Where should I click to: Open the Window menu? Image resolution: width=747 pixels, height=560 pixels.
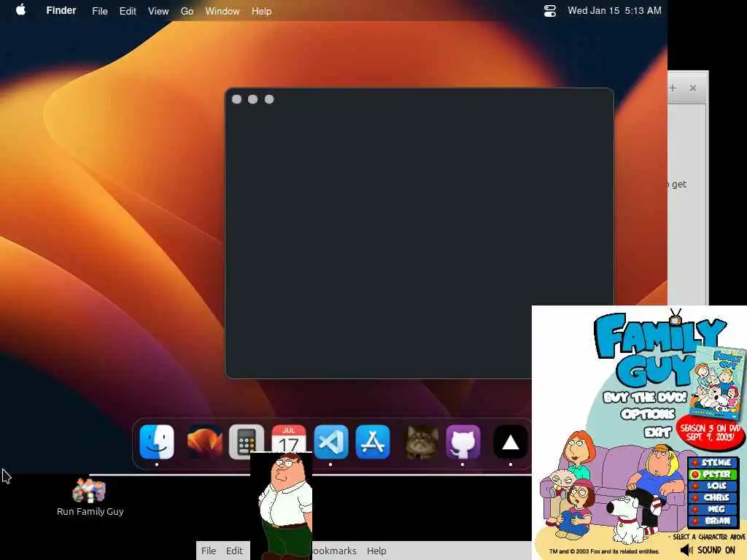click(222, 11)
